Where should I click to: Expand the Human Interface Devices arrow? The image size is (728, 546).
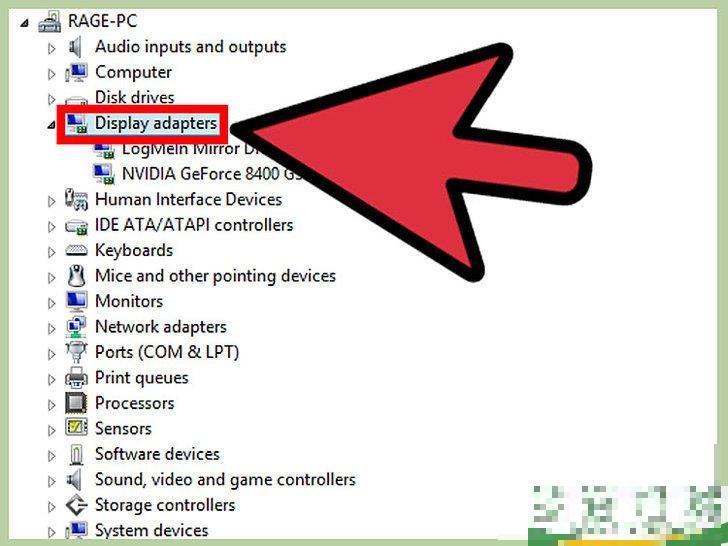coord(51,201)
